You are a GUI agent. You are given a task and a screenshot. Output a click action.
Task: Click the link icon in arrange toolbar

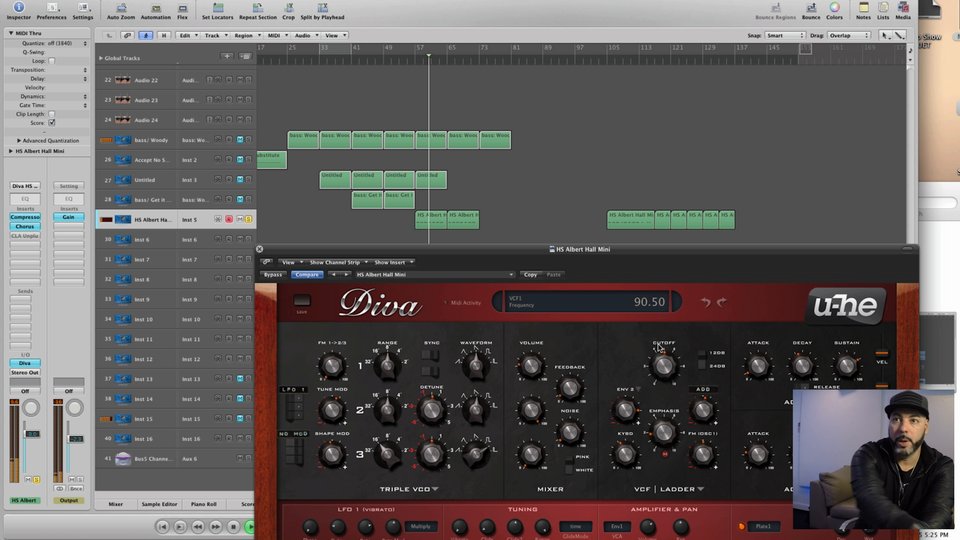tap(127, 36)
